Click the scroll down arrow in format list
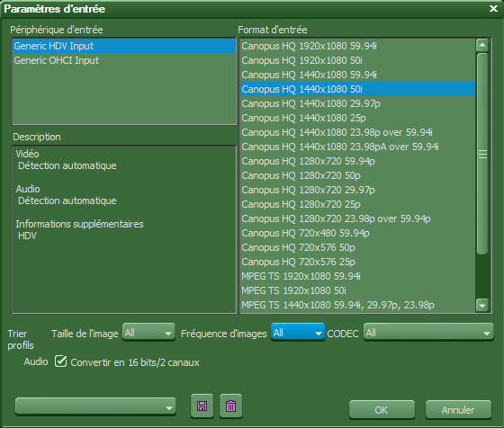The image size is (504, 428). [482, 305]
